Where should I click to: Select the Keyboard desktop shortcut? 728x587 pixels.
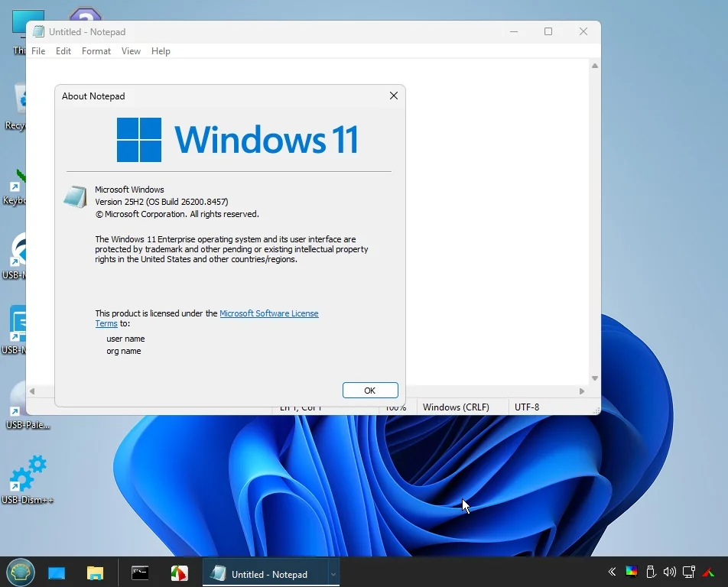[x=14, y=188]
